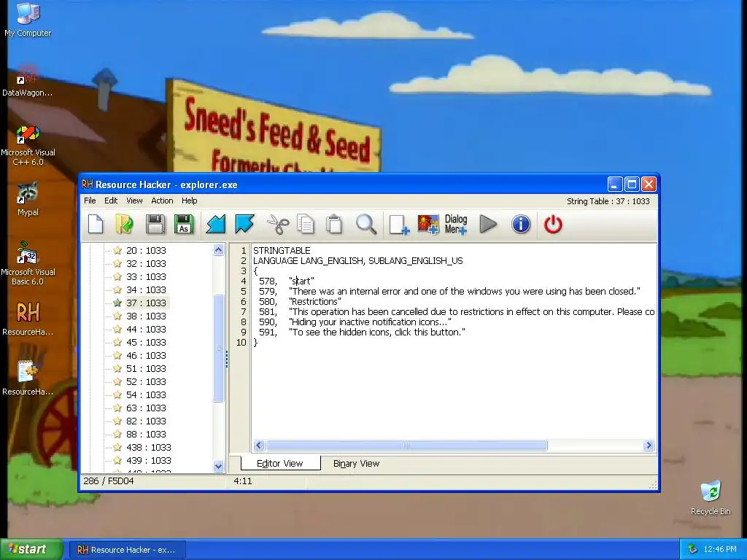Open a file with the folder icon

(124, 225)
